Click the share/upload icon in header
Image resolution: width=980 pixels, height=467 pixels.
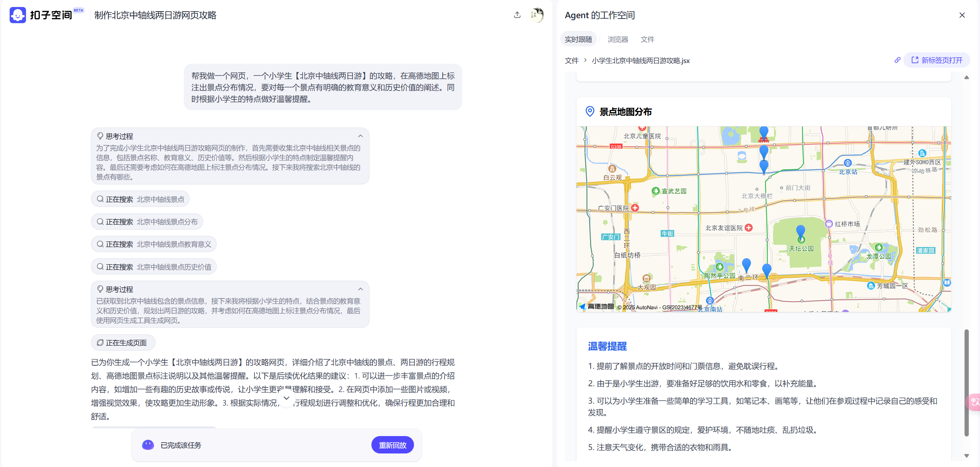[517, 15]
